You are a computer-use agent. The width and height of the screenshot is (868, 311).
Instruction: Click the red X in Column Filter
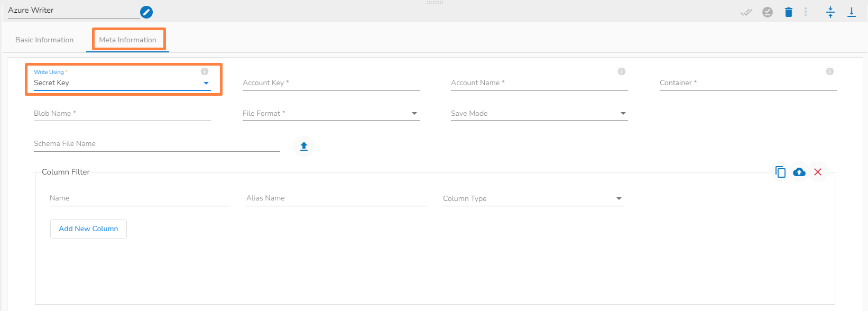(x=818, y=172)
